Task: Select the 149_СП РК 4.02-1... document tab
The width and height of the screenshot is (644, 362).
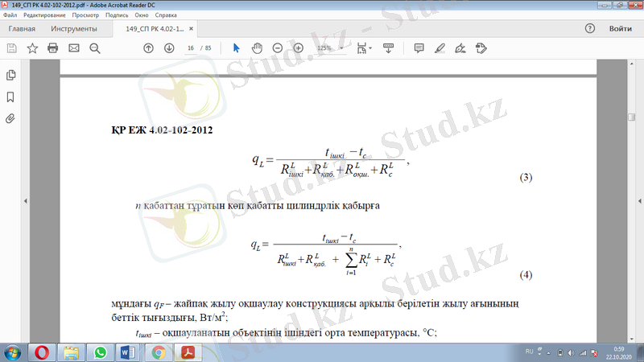Action: click(x=155, y=29)
